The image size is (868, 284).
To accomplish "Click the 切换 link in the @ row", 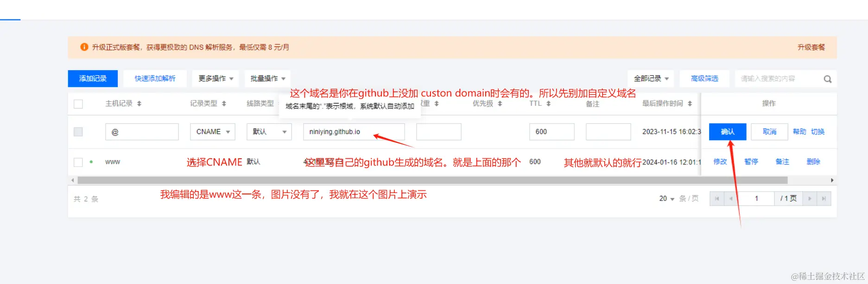I will [x=818, y=132].
